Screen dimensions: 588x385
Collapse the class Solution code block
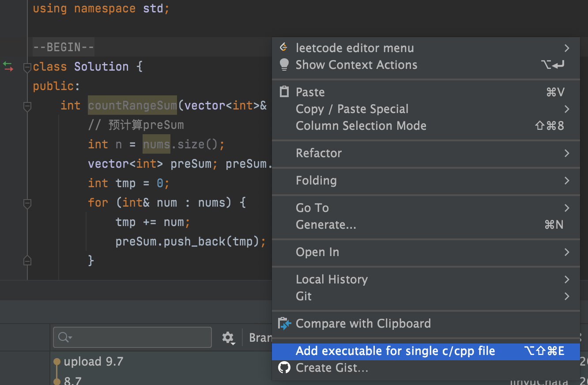[x=27, y=67]
